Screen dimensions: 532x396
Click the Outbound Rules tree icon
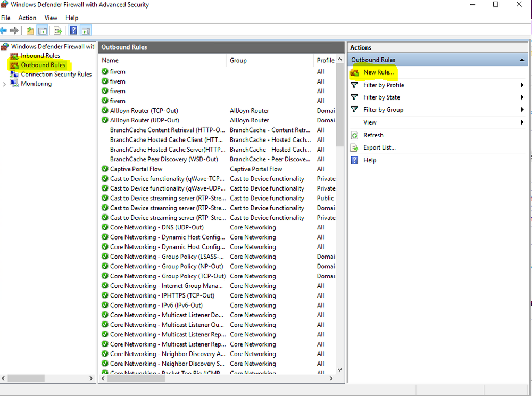[14, 65]
